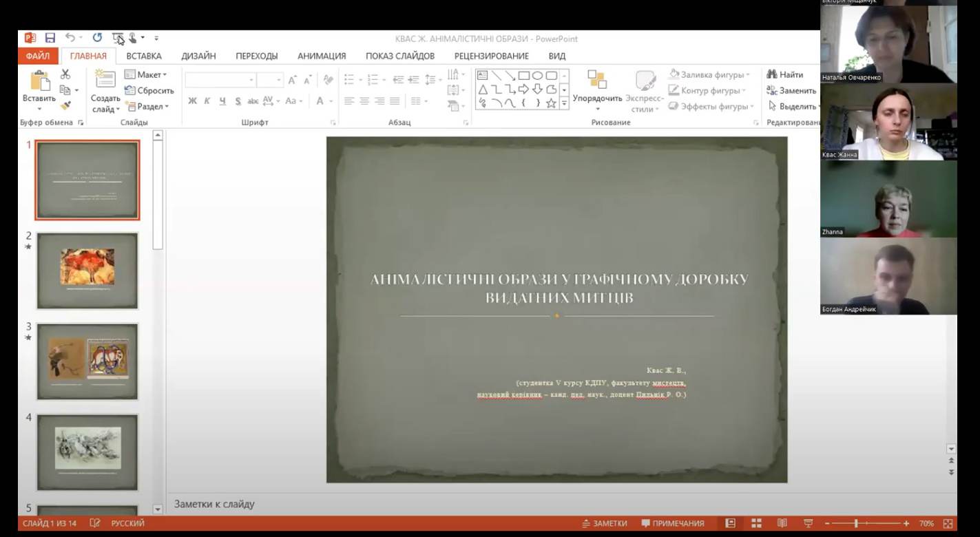Start slideshow from beginning icon in quick access
This screenshot has height=537, width=980.
click(x=118, y=38)
